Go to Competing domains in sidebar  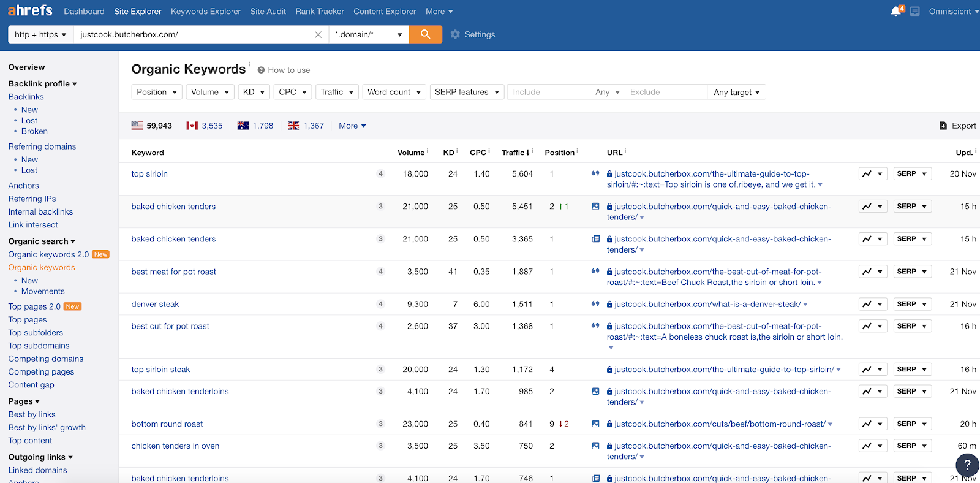click(x=46, y=359)
